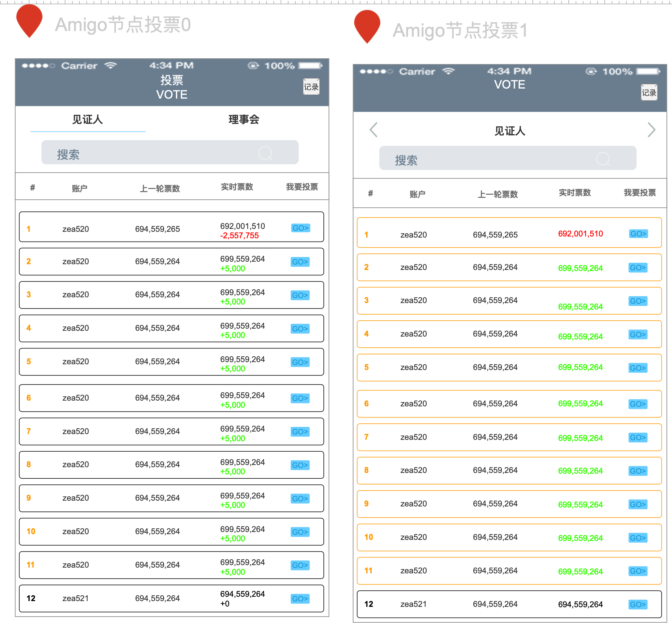The width and height of the screenshot is (672, 627).
Task: Click GO> for rank 10 in left list
Action: point(300,532)
